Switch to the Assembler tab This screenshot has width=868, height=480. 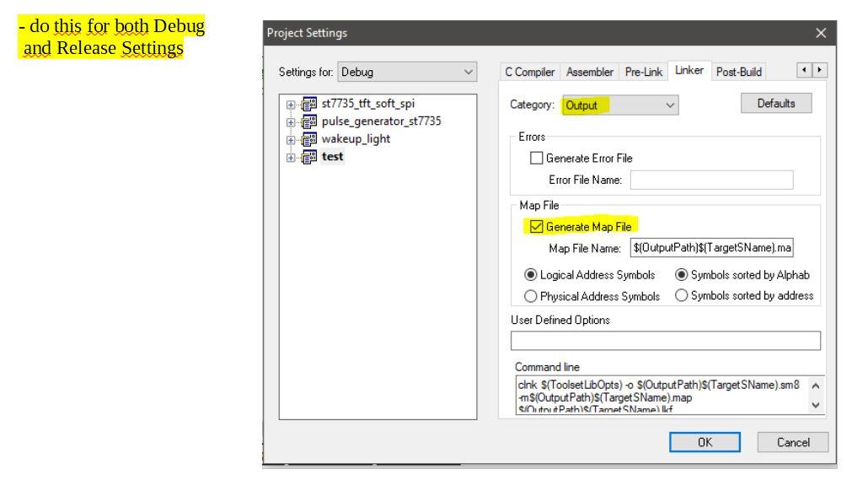590,72
